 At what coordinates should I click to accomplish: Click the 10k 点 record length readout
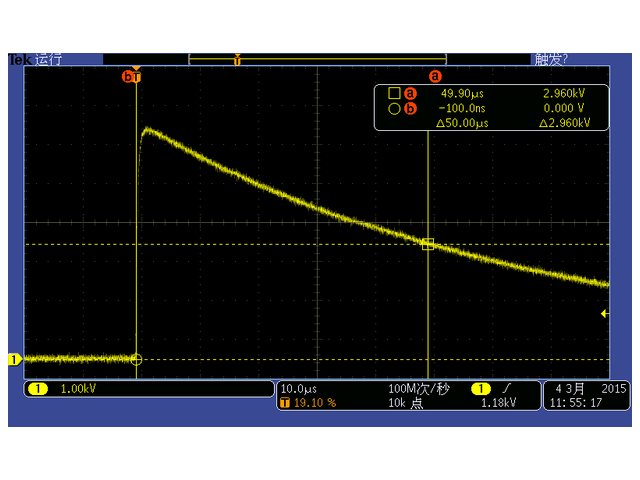pyautogui.click(x=405, y=403)
